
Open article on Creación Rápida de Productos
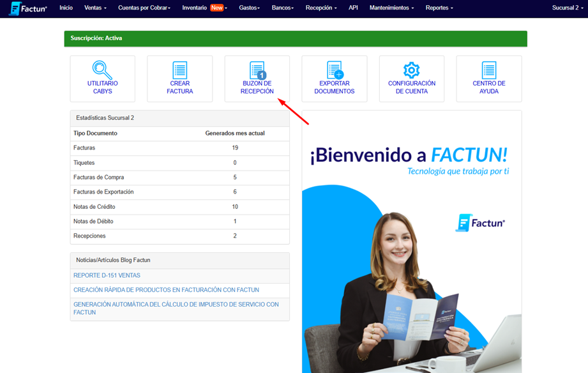click(x=166, y=290)
